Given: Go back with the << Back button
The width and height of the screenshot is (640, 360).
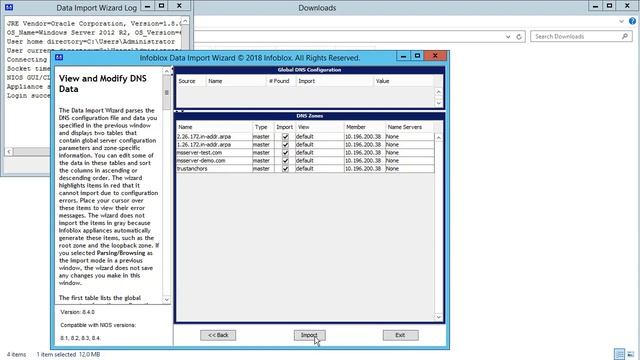Looking at the screenshot, I should coord(218,335).
